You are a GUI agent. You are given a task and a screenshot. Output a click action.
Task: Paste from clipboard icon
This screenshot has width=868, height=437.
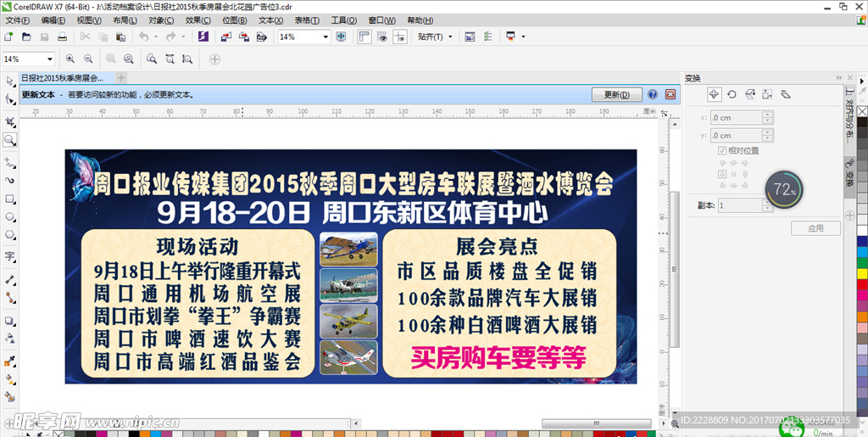(x=120, y=36)
